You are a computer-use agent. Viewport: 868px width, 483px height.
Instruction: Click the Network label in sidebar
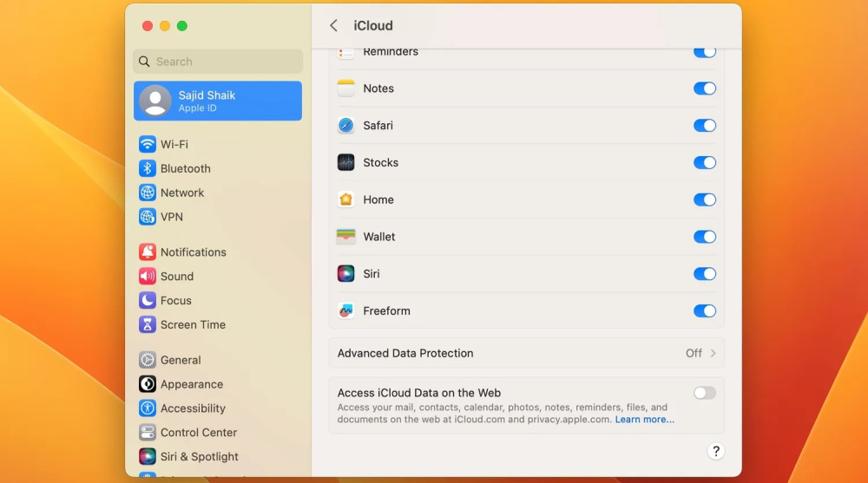click(182, 193)
